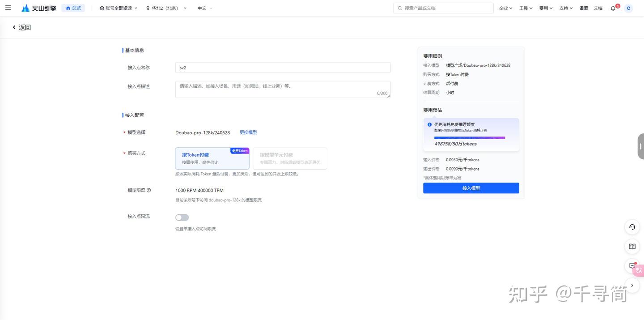Open the hamburger navigation menu
Screen dimensions: 644x320
(x=8, y=8)
